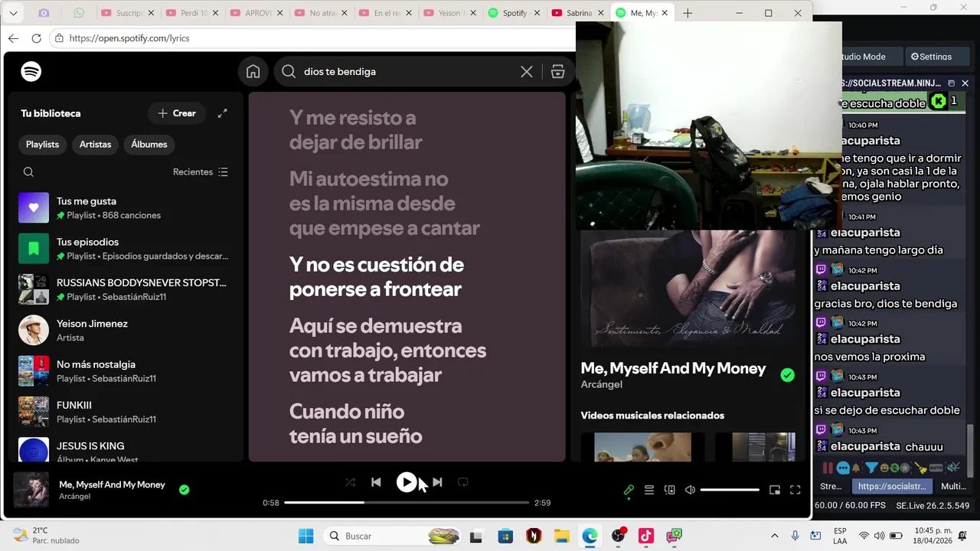Open File Explorer from taskbar
The width and height of the screenshot is (980, 551).
[561, 536]
